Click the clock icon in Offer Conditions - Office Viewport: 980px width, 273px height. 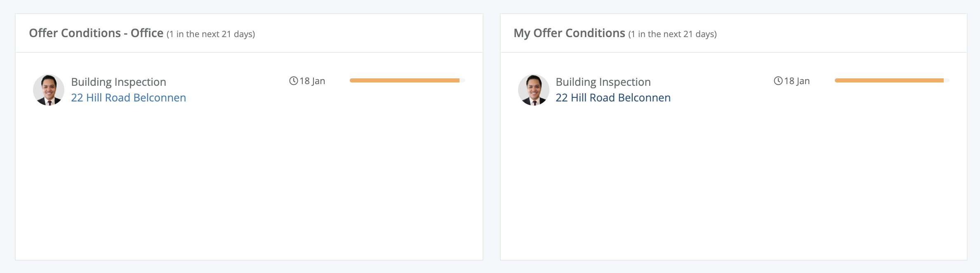point(294,81)
